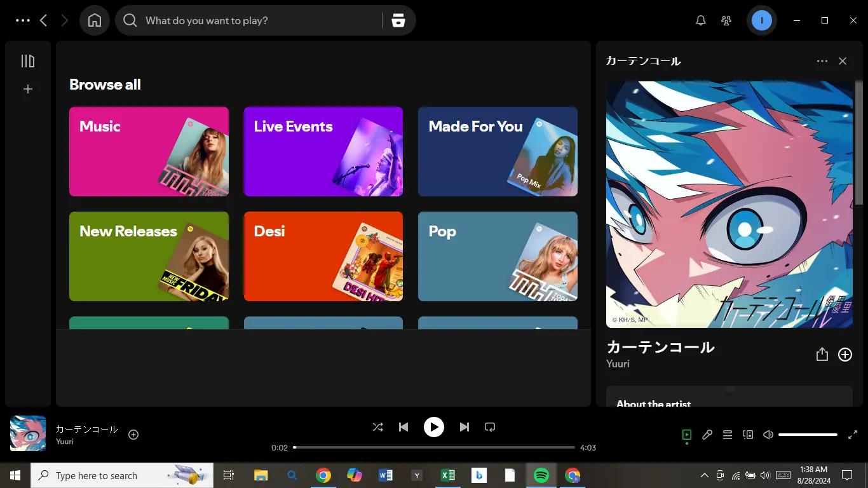The height and width of the screenshot is (488, 868).
Task: Show lyrics with the microphone icon
Action: 707,435
